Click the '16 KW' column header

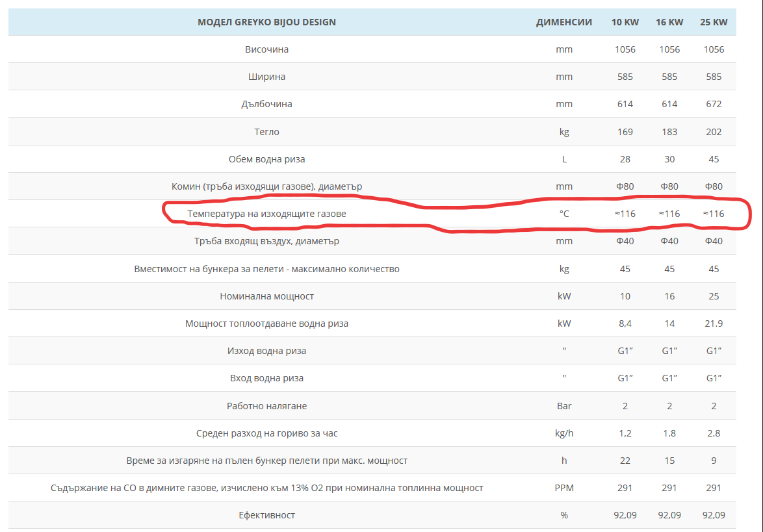(669, 22)
